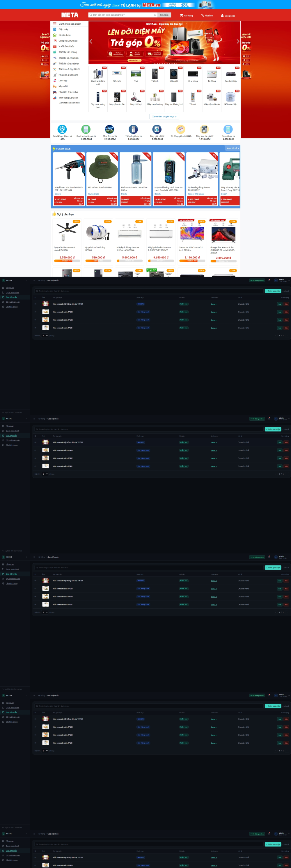This screenshot has width=291, height=868.
Task: Open the Giỏ hàng shopping cart
Action: 186,15
